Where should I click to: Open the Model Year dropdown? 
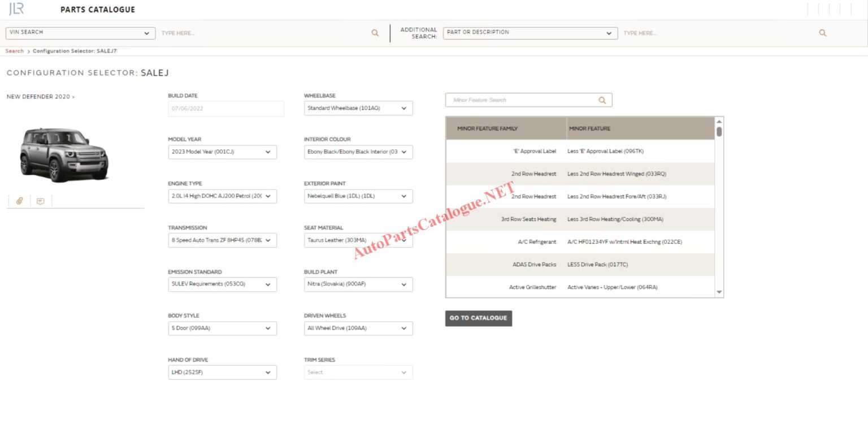[223, 152]
